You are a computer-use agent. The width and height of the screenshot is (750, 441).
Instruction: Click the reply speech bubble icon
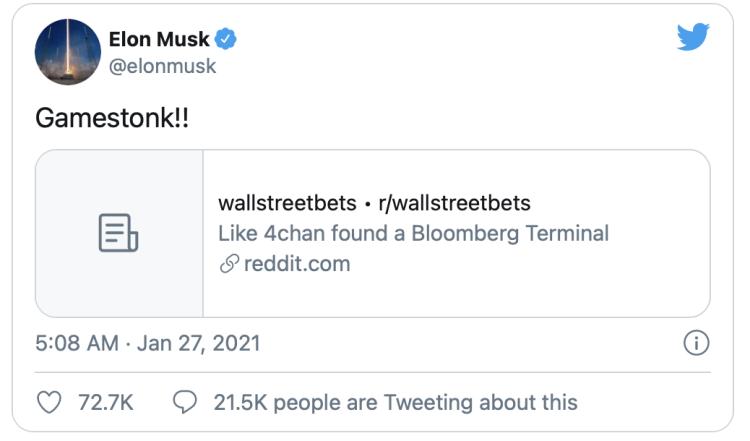click(x=185, y=402)
